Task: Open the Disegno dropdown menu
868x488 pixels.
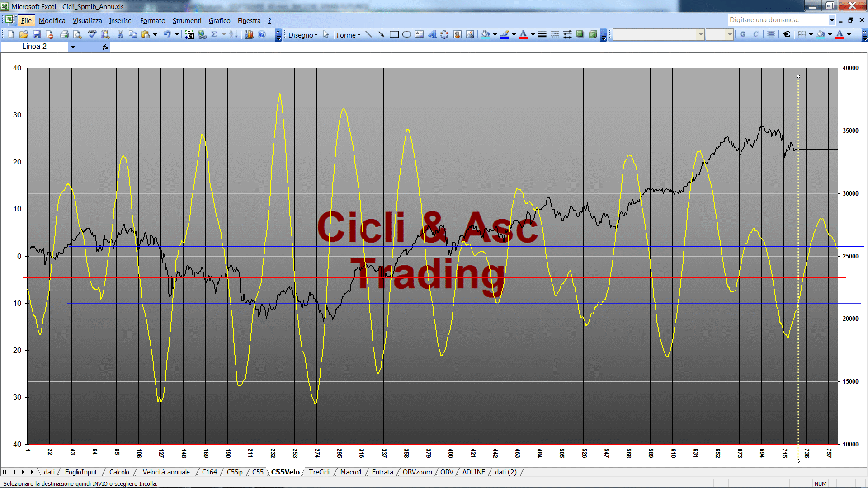Action: [x=303, y=35]
